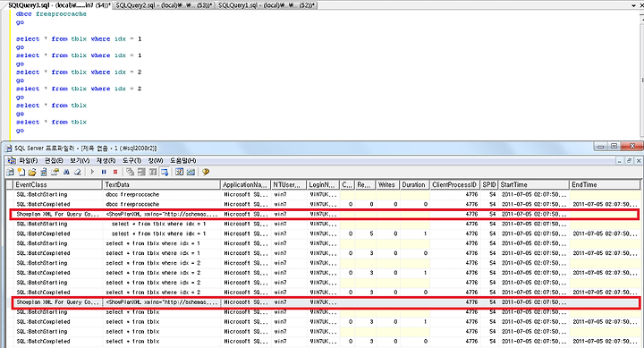Screen dimensions: 644x348
Task: Click the EventClass column header
Action: pyautogui.click(x=57, y=185)
